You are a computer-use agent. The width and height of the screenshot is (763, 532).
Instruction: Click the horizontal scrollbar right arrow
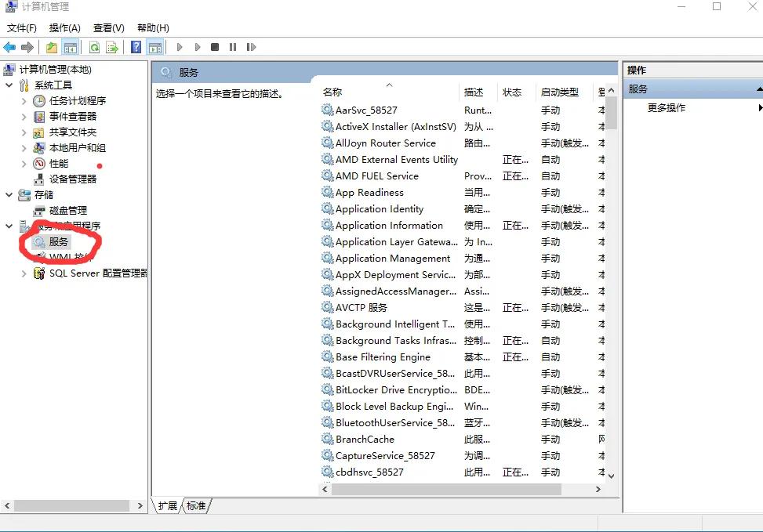(x=599, y=489)
